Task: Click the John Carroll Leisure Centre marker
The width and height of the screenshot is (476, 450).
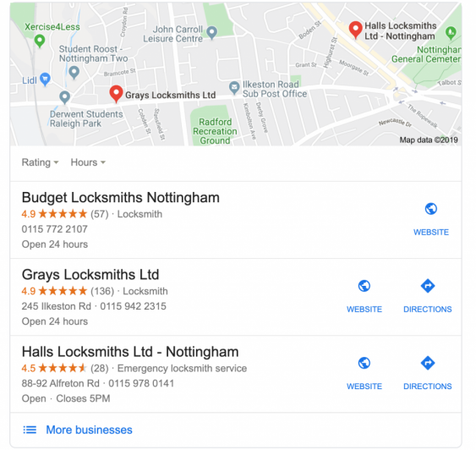Action: [211, 32]
